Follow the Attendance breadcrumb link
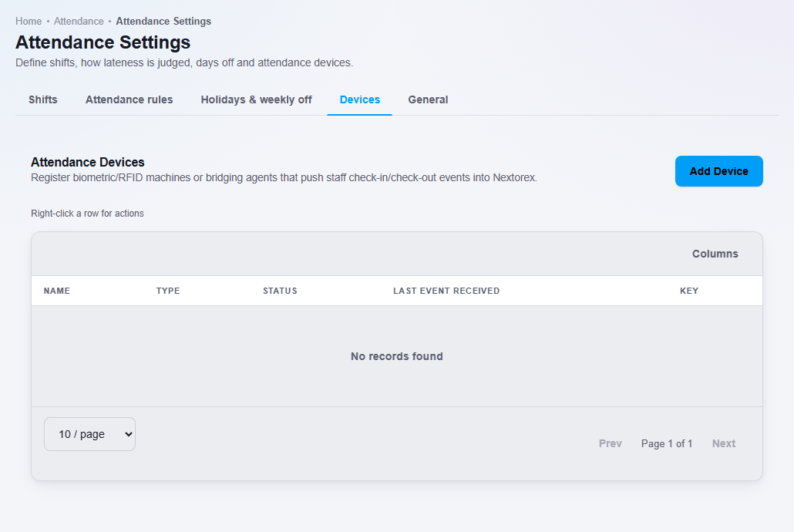The width and height of the screenshot is (794, 532). 79,22
